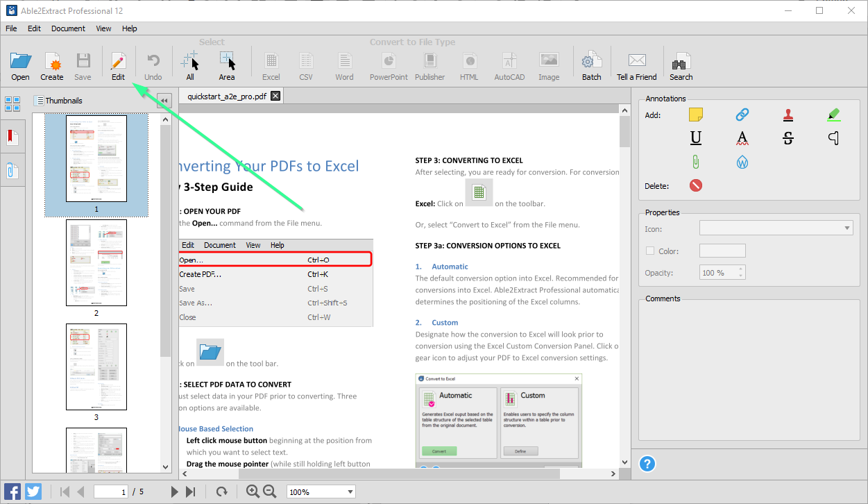Click the Create PDF toolbar icon
Screen dimensions: 868x504
(52, 61)
